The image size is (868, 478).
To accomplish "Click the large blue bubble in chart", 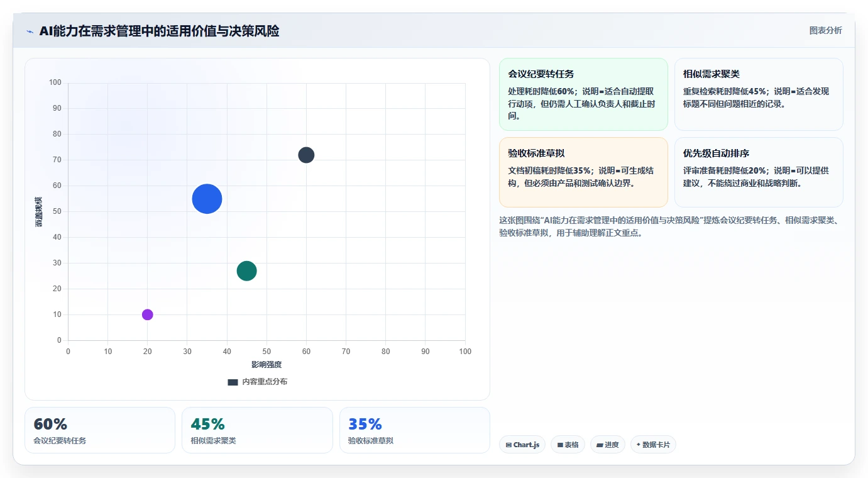I will [207, 199].
